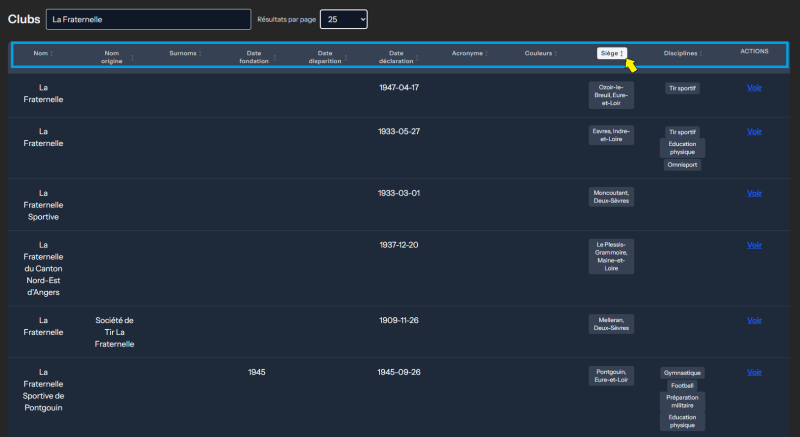
Task: Click Education physique tag in Pontgouin row
Action: click(682, 421)
